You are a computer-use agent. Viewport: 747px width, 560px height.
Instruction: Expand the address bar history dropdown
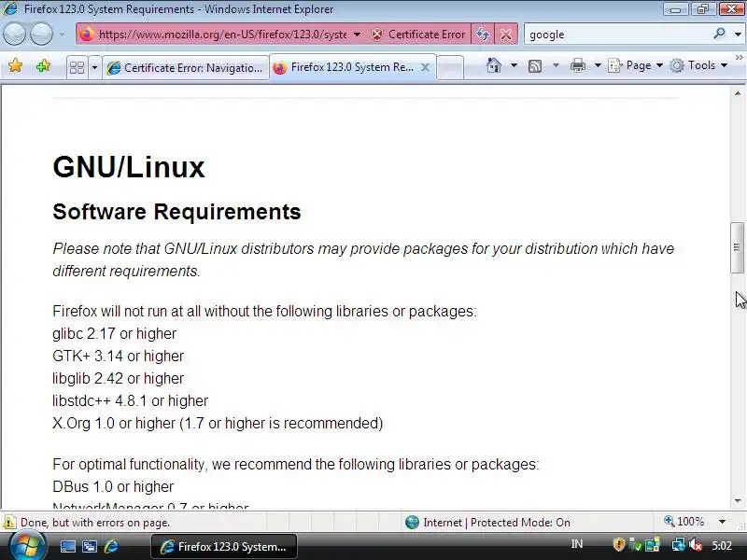click(357, 35)
